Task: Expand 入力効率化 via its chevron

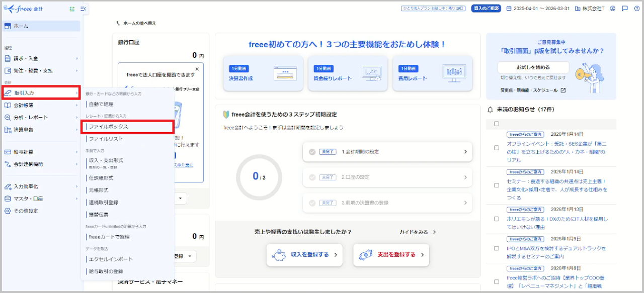Action: pyautogui.click(x=77, y=186)
